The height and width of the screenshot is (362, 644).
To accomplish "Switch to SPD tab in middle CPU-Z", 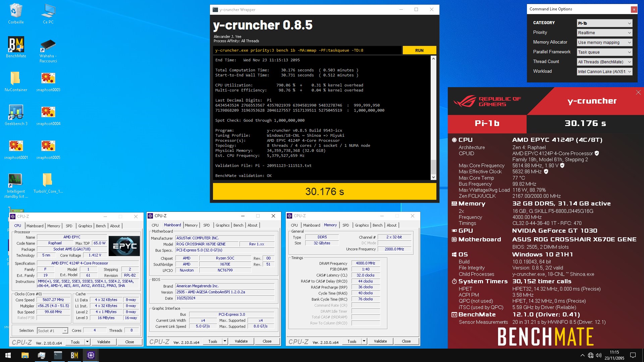I will (207, 225).
